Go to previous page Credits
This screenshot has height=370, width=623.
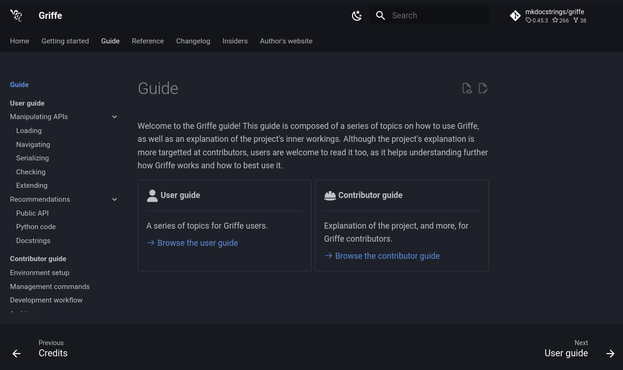tap(53, 353)
